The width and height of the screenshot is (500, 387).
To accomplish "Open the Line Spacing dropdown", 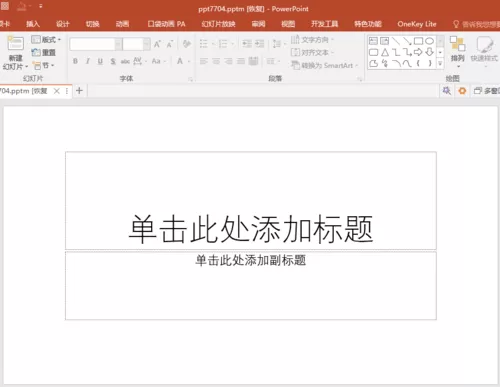I will (279, 44).
